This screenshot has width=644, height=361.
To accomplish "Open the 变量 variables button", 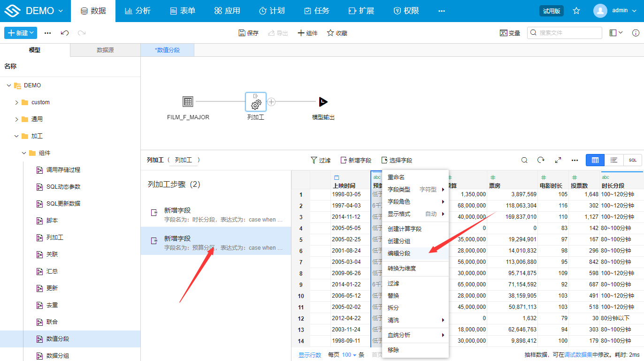I will click(x=510, y=33).
